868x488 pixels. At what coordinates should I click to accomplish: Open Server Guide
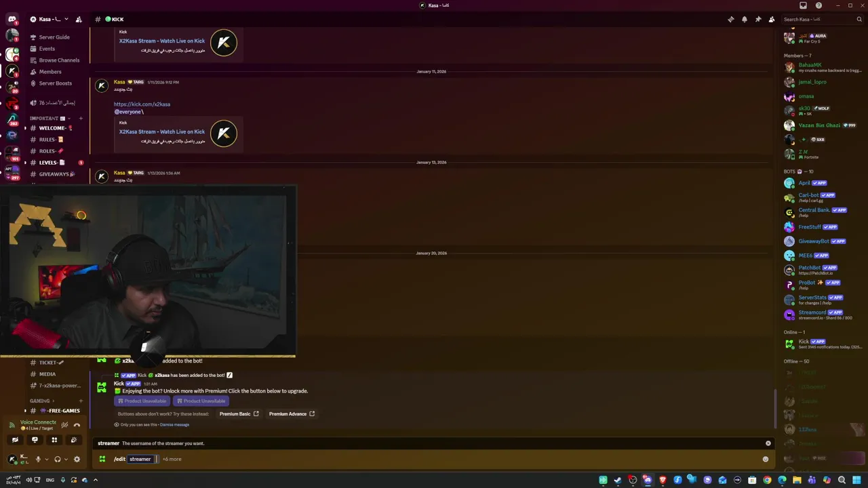[x=54, y=37]
